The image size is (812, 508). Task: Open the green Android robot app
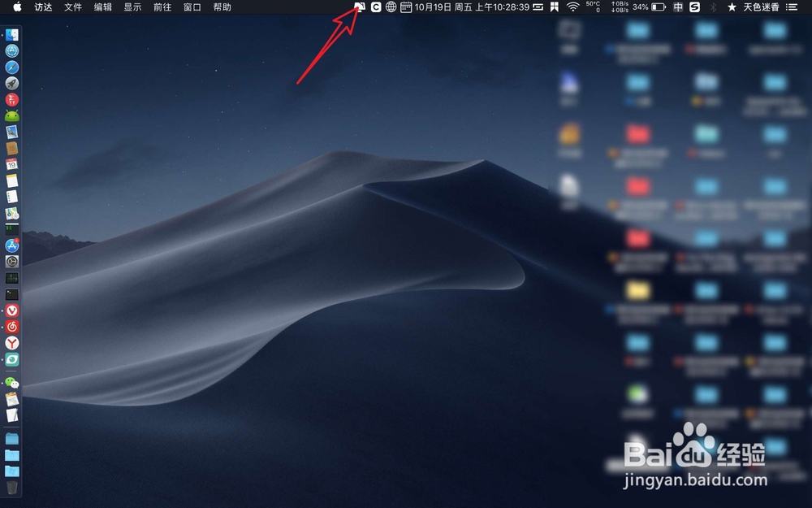pyautogui.click(x=12, y=115)
